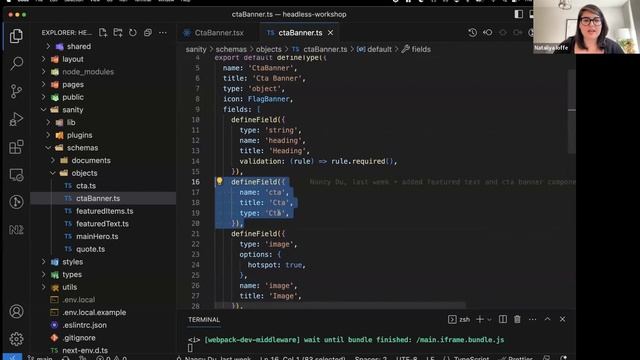Screen dimensions: 640x360
Task: Open terminal panel more actions
Action: (x=533, y=319)
